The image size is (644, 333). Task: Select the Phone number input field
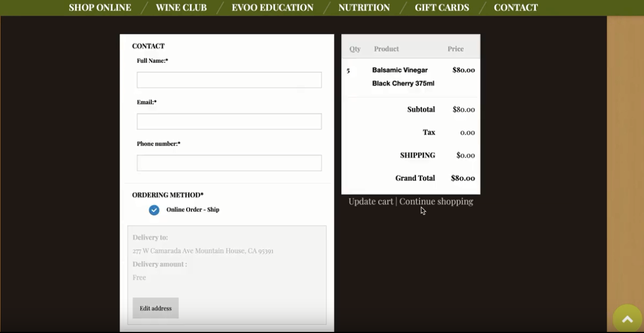(x=229, y=163)
